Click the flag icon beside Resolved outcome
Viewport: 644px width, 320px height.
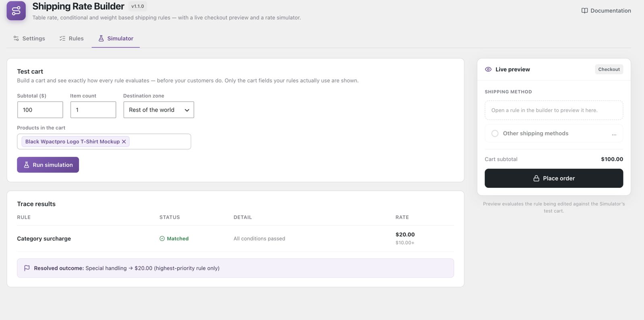click(27, 268)
